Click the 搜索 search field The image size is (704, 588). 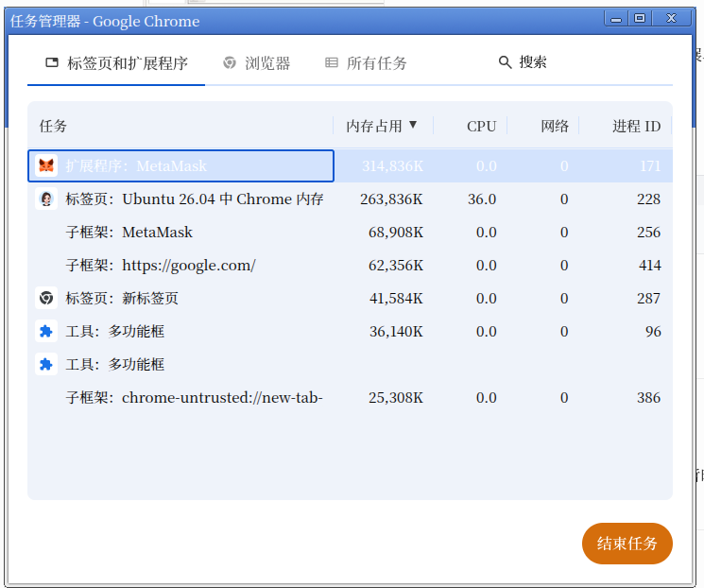(x=584, y=62)
